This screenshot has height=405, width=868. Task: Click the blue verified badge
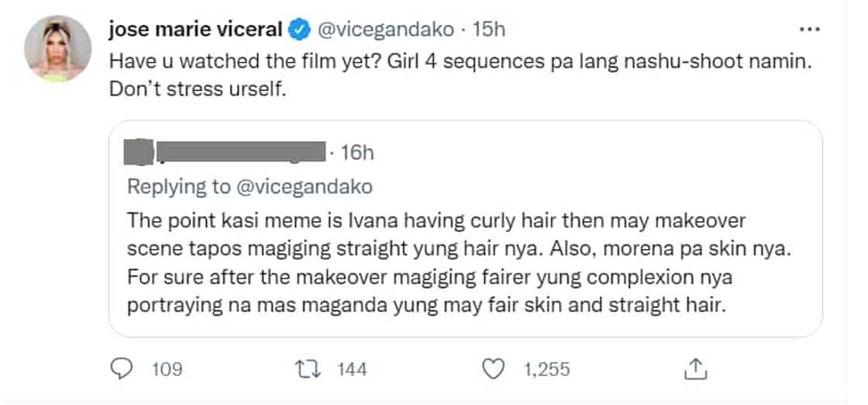pyautogui.click(x=298, y=30)
